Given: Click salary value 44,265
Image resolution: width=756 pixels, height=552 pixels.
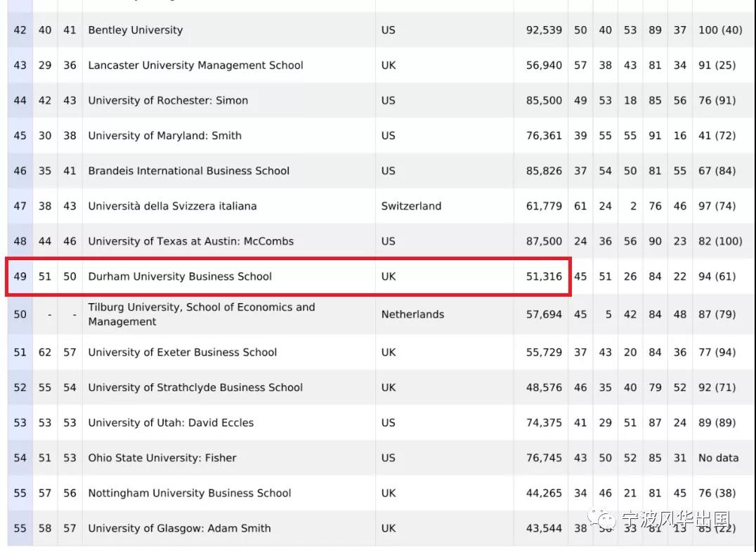Looking at the screenshot, I should coord(544,493).
